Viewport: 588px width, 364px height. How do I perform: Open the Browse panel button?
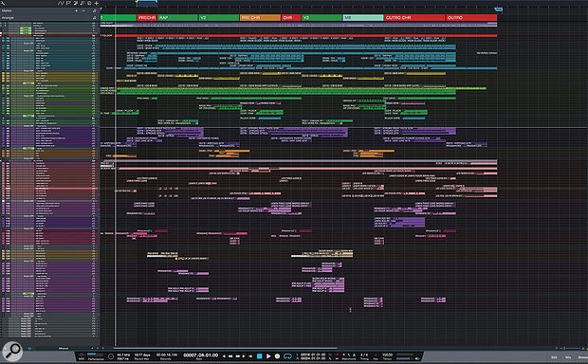click(x=582, y=357)
